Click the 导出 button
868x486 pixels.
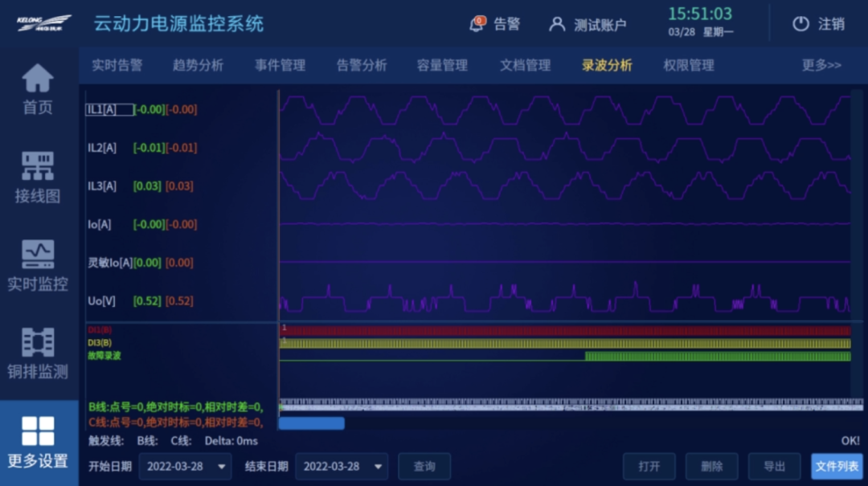click(x=775, y=467)
